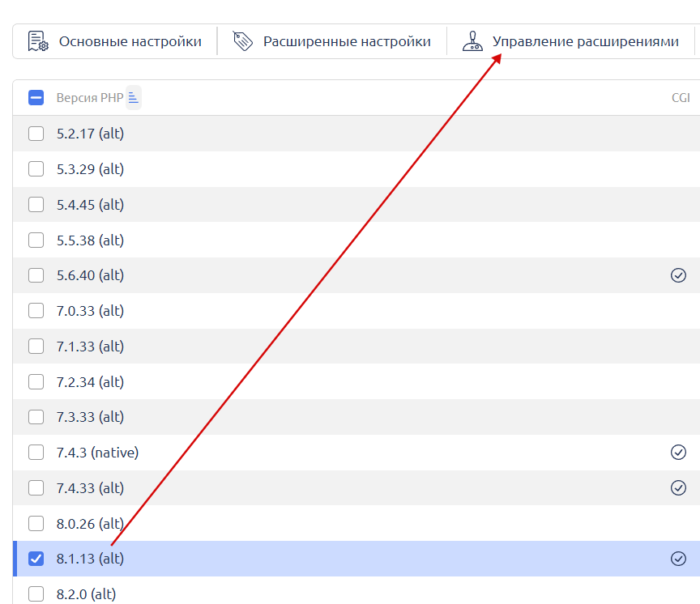
Task: Select the 7.4.3 (native) checkbox
Action: pos(36,453)
